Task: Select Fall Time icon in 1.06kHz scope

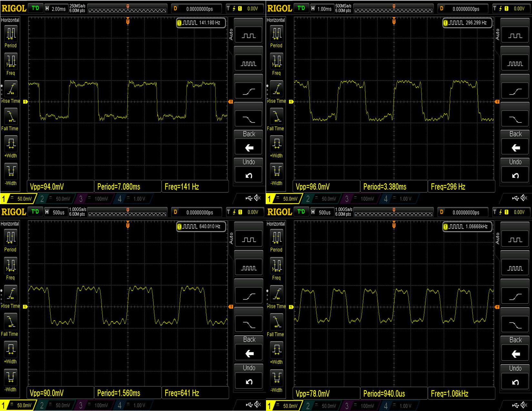Action: tap(277, 321)
